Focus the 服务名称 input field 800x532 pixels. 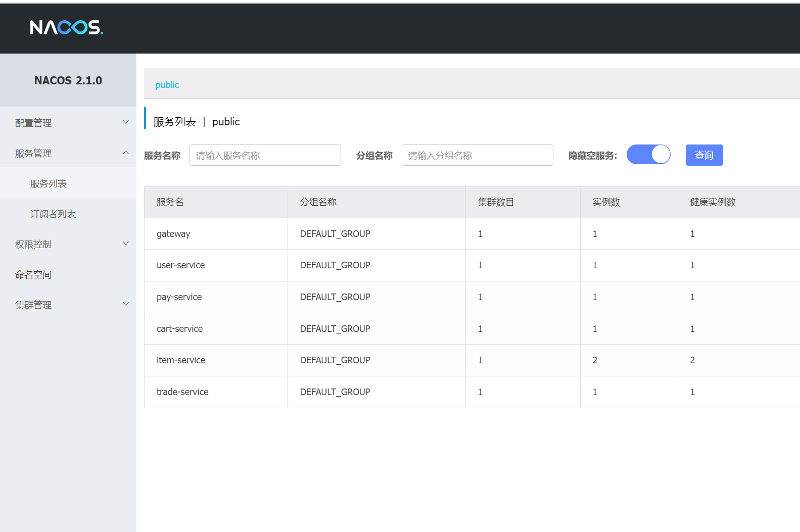point(265,155)
